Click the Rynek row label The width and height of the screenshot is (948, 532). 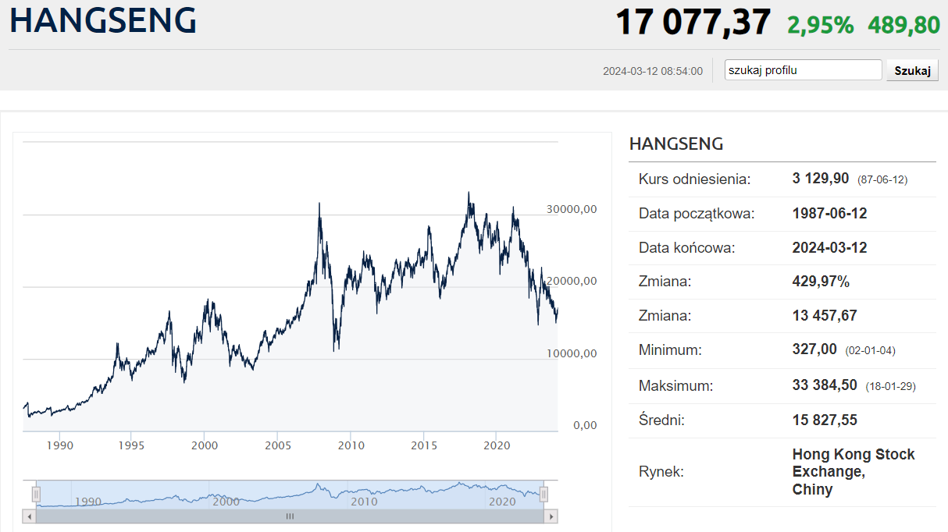(661, 472)
